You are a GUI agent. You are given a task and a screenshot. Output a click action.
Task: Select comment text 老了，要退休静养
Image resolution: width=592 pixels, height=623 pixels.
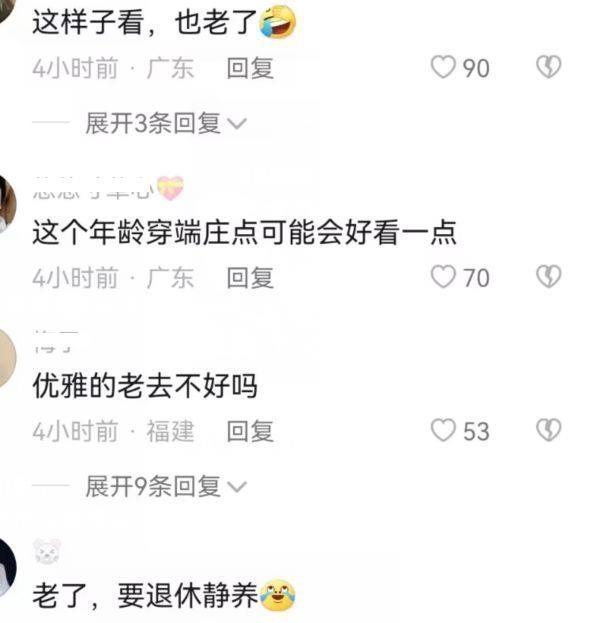tap(164, 596)
